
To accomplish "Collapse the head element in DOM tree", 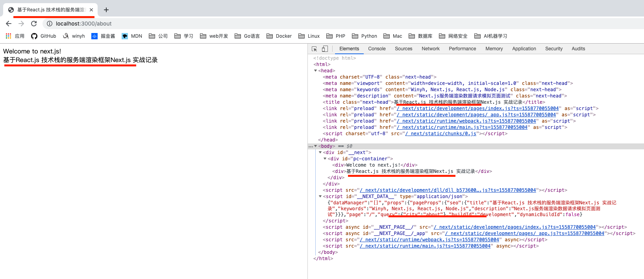I will click(315, 71).
